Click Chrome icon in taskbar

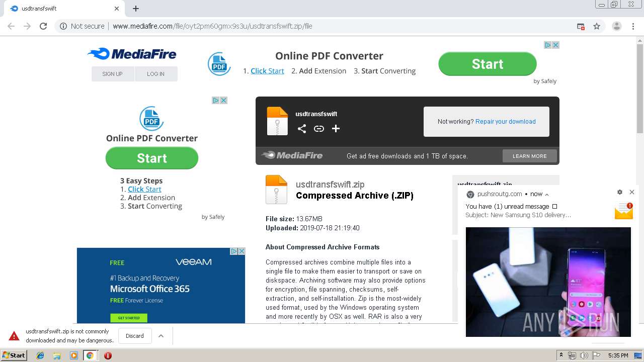[90, 355]
